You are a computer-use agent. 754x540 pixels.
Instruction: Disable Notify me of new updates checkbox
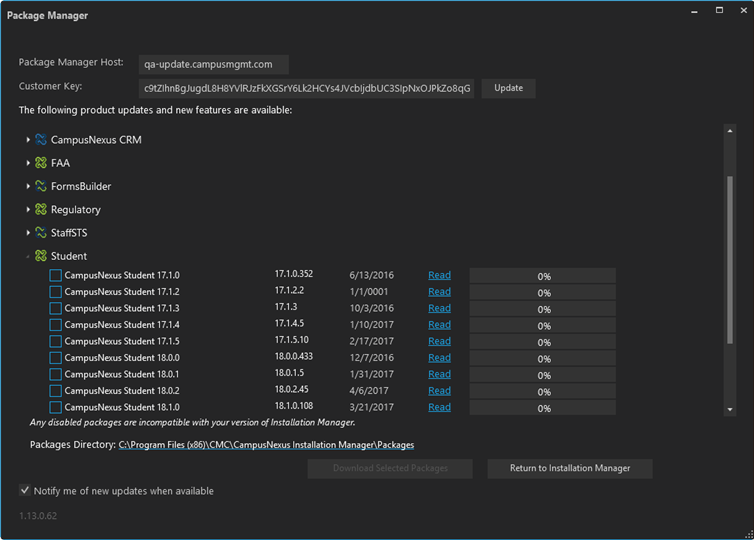tap(25, 491)
